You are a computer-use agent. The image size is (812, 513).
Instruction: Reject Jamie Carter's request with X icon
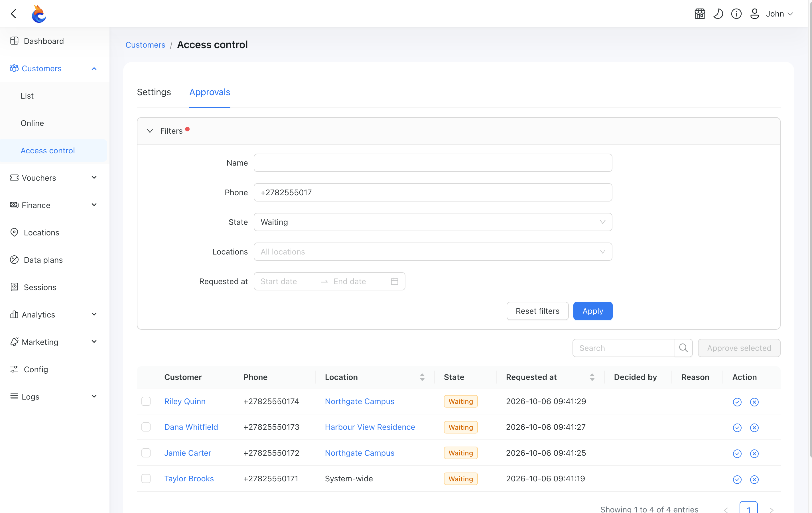tap(754, 453)
